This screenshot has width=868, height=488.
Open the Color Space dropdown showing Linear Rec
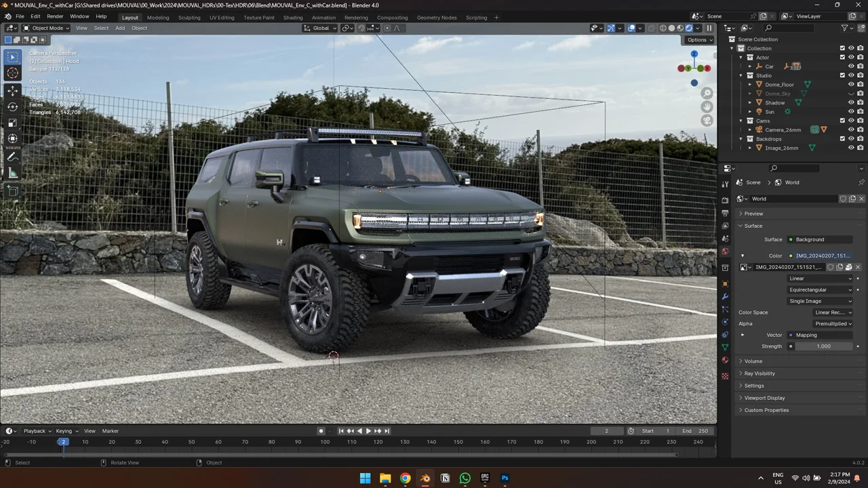[833, 312]
